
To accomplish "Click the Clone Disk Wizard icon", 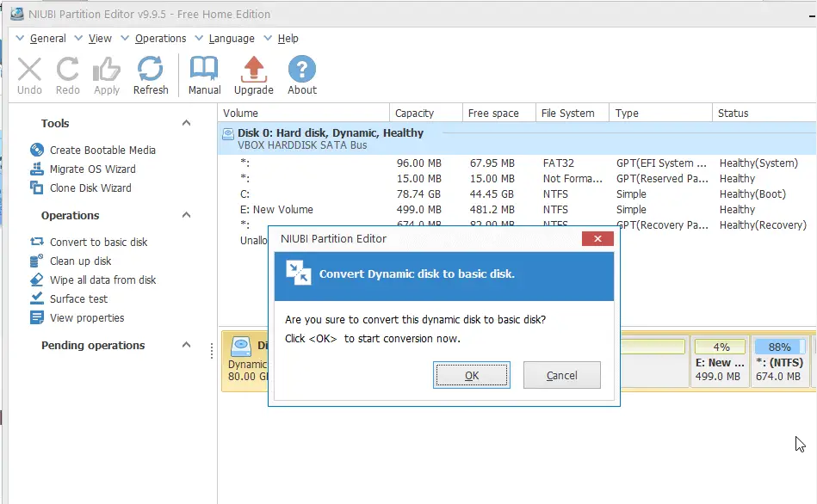I will tap(37, 187).
